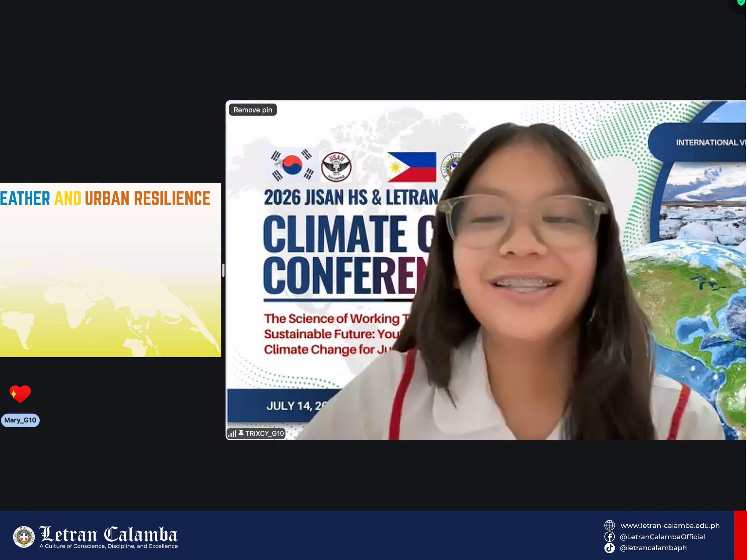The image size is (747, 560).
Task: Click the red heart reaction emoji
Action: (20, 394)
